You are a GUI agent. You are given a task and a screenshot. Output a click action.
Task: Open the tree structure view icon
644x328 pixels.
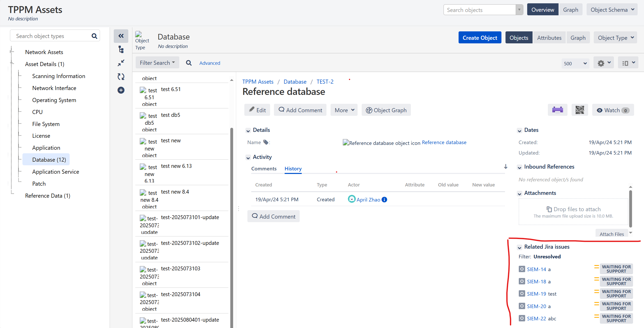click(121, 49)
